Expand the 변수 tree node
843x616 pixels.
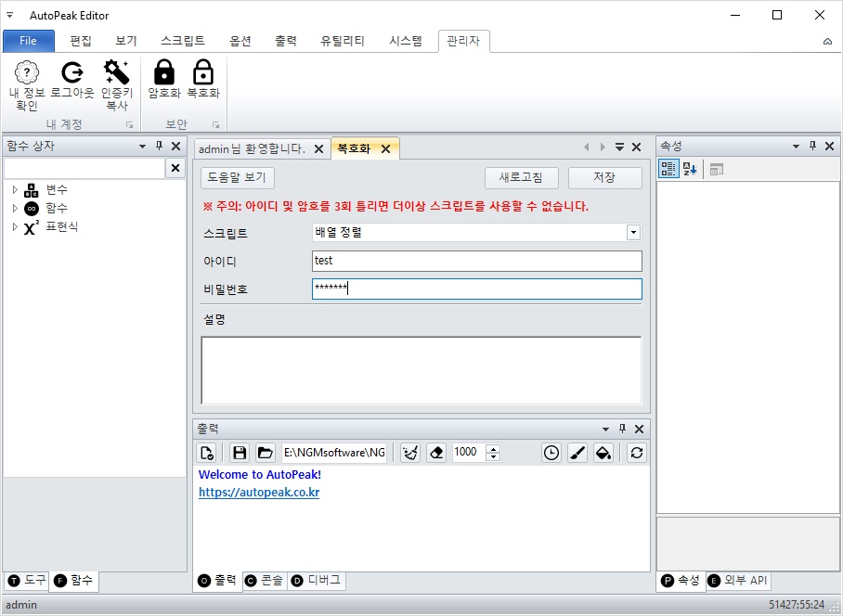[x=15, y=189]
